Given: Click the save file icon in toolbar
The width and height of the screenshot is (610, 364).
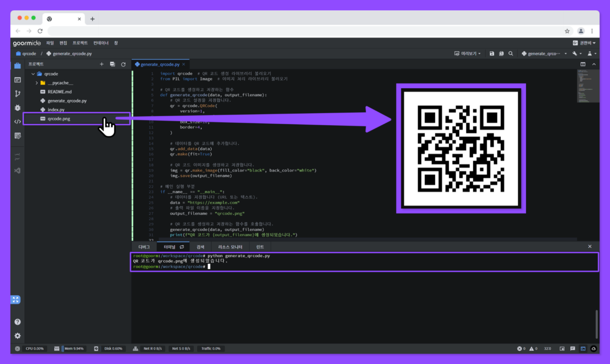Looking at the screenshot, I should point(492,53).
